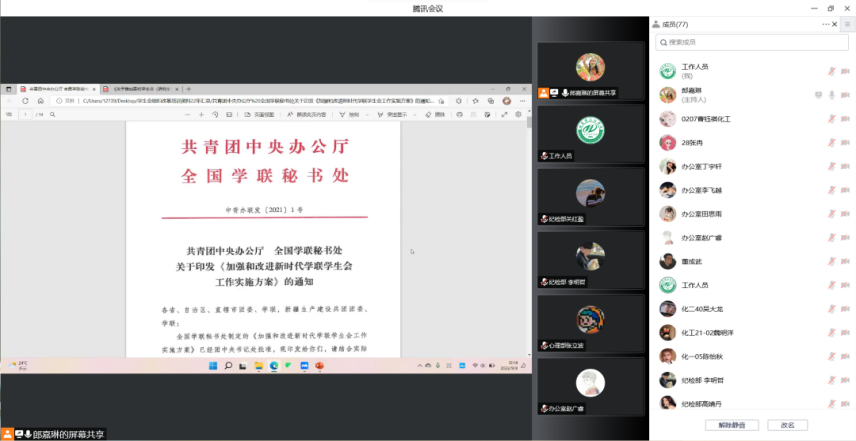The width and height of the screenshot is (856, 441).
Task: Click the bottom-left 郎嘉琳的屏幕共享 label
Action: (68, 434)
